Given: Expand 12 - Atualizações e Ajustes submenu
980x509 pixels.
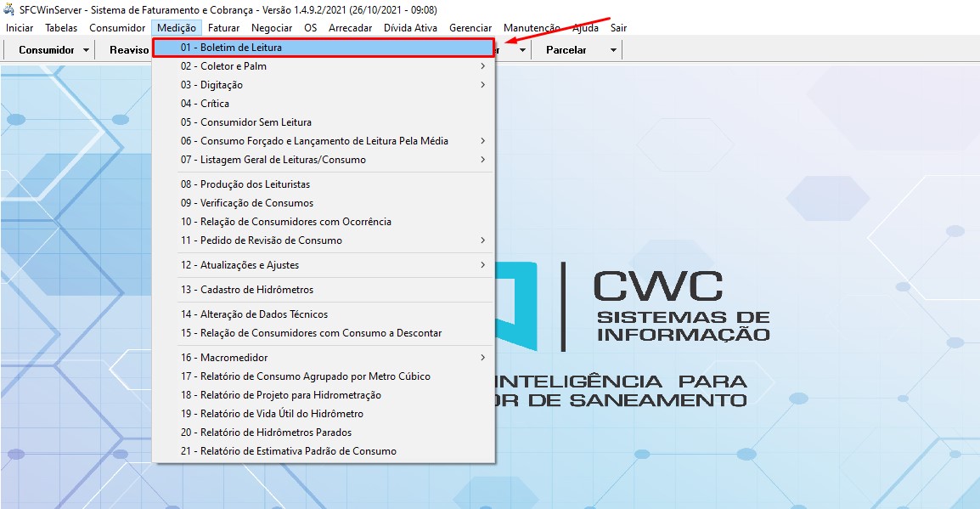Looking at the screenshot, I should click(323, 265).
